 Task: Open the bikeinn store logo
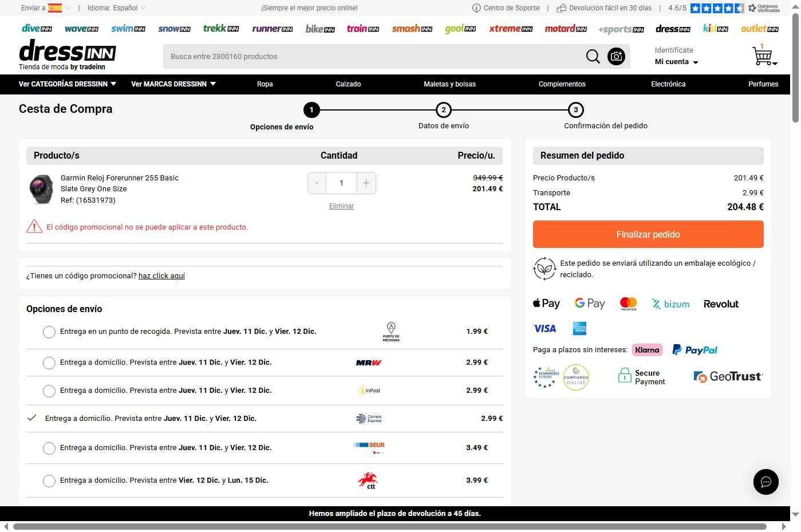[x=320, y=29]
